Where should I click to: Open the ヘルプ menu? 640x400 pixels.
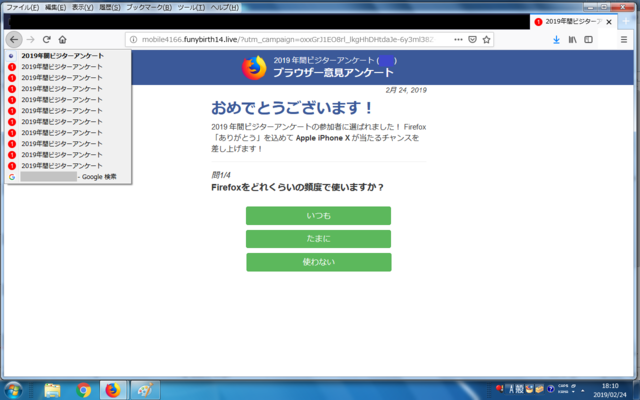(x=224, y=7)
